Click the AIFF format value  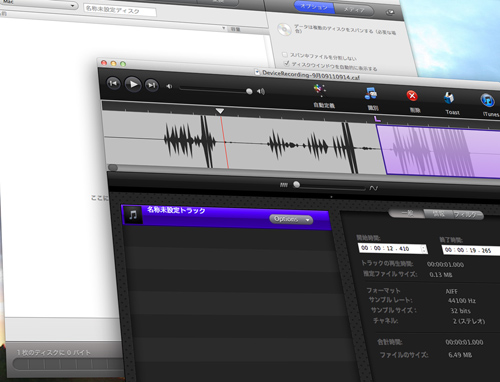[x=452, y=291]
